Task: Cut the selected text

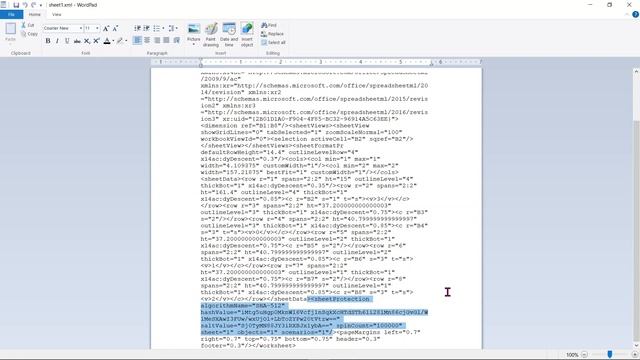Action: click(28, 25)
